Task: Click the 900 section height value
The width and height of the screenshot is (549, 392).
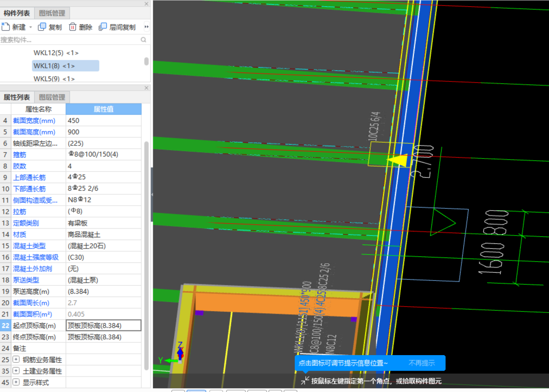Action: 103,132
